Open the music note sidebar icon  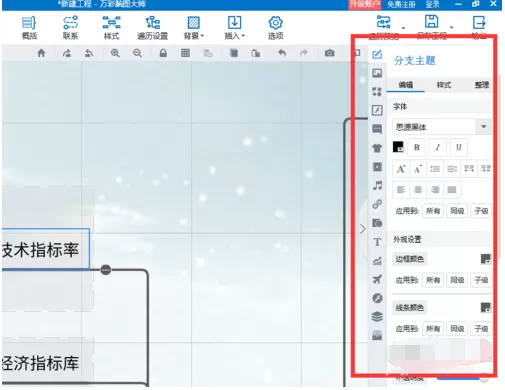[377, 185]
